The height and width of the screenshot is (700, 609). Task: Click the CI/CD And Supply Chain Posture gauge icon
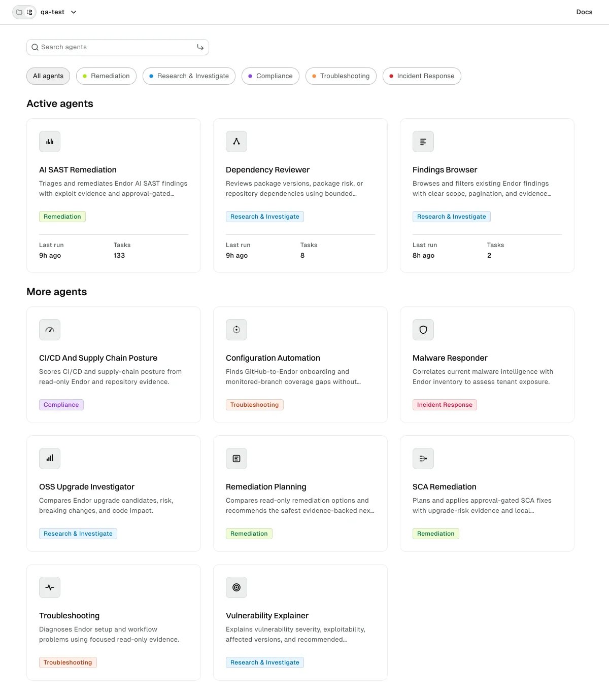coord(50,330)
